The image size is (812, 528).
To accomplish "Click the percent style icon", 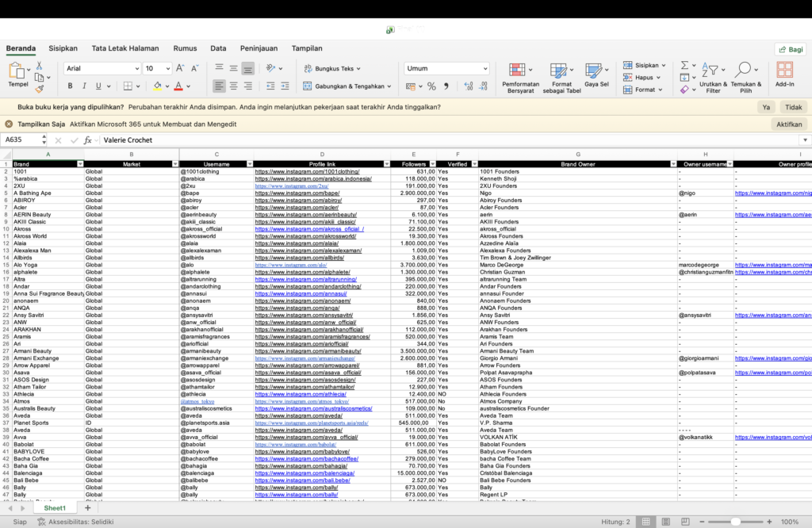I will tap(431, 86).
